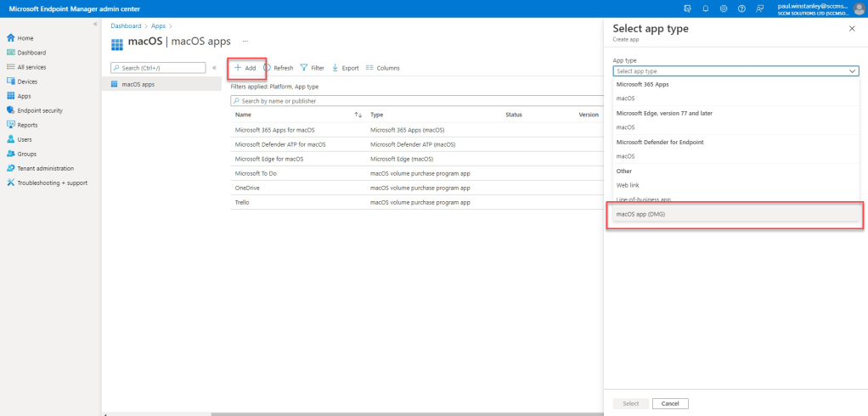This screenshot has height=416, width=868.
Task: Open the Filter options
Action: [x=312, y=68]
